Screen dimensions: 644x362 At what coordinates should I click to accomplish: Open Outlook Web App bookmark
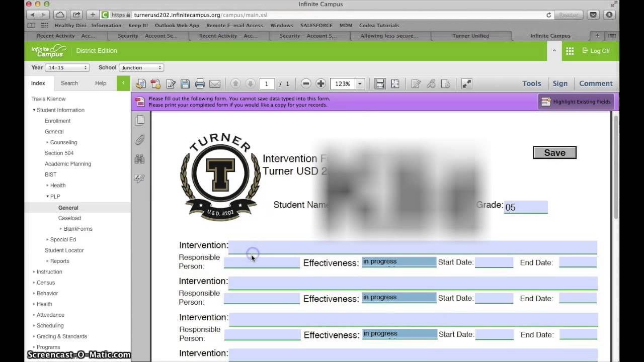[x=177, y=25]
